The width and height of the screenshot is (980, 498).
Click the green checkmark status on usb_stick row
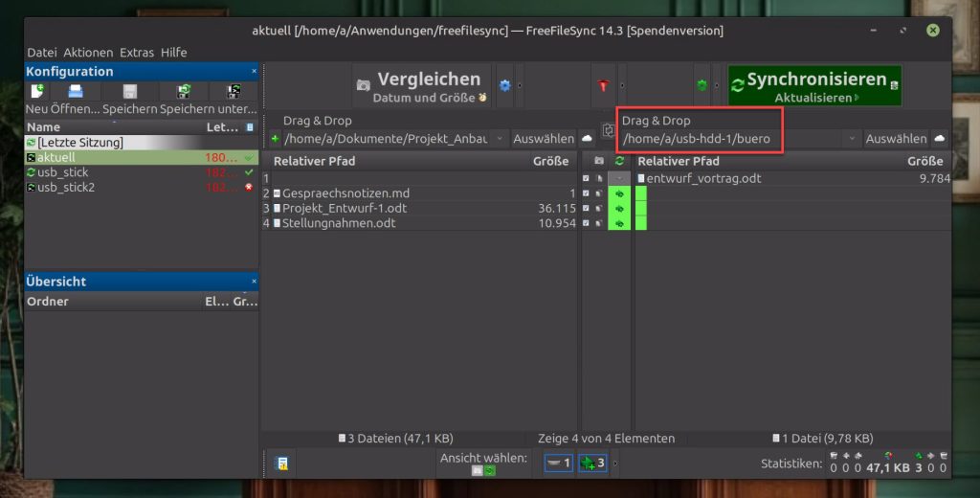pyautogui.click(x=250, y=172)
